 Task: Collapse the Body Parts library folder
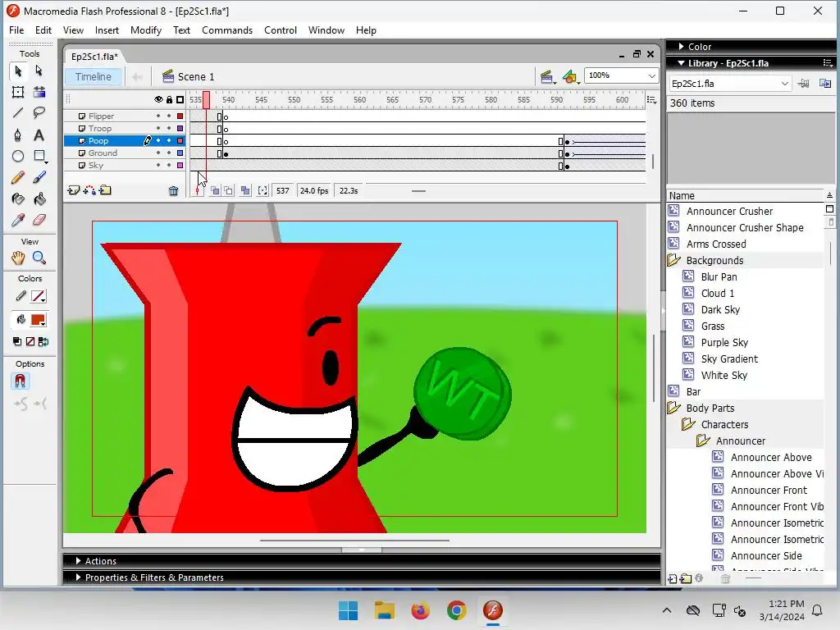click(674, 409)
